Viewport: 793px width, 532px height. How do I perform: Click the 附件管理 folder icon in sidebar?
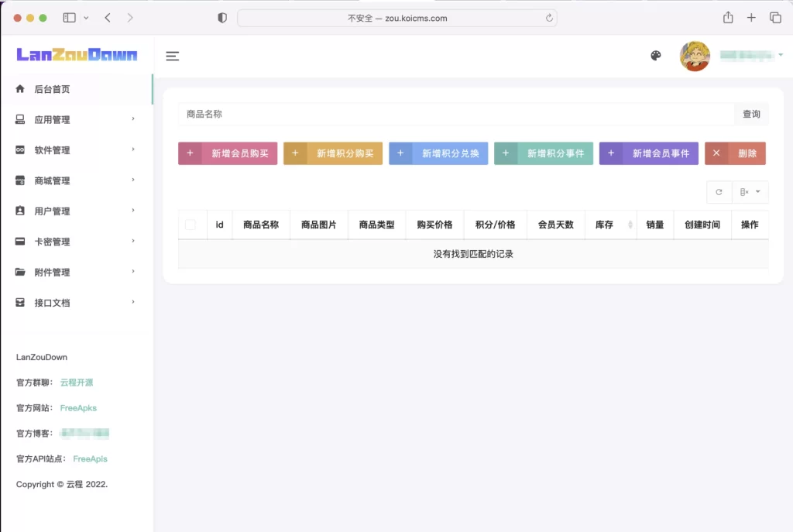[x=19, y=272]
